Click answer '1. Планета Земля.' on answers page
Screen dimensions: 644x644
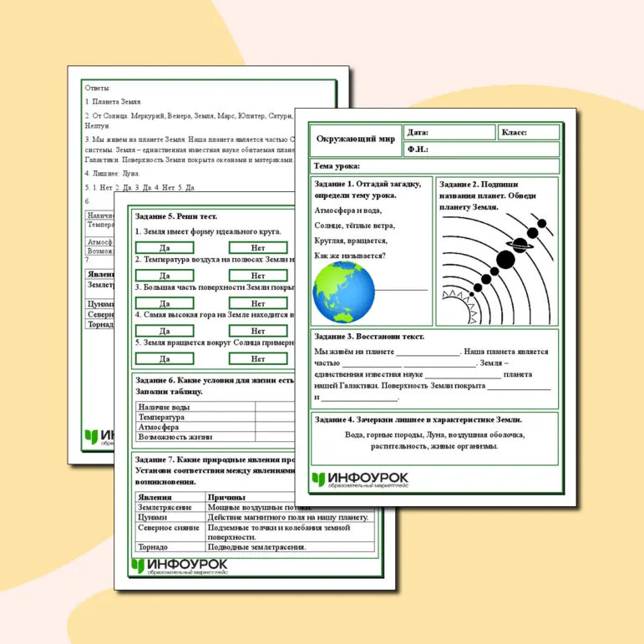[113, 101]
